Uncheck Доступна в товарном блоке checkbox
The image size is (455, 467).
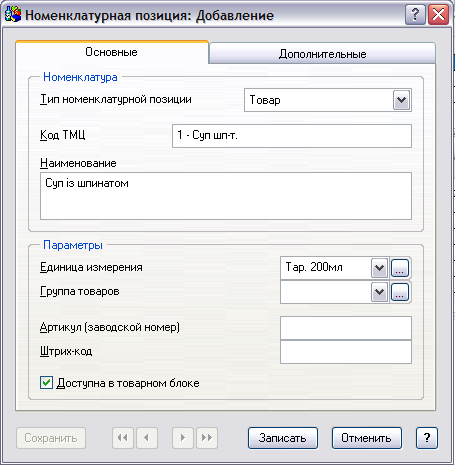click(x=46, y=383)
